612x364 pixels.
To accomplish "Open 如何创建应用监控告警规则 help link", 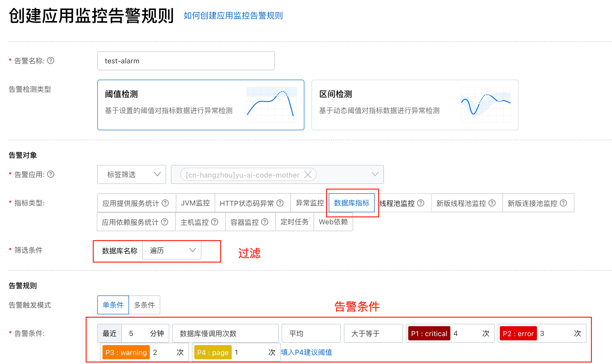I will pos(233,16).
